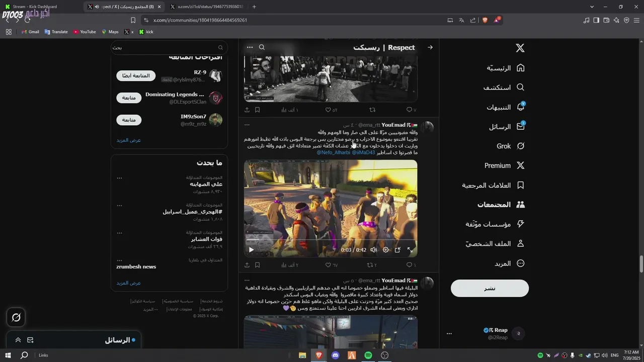Click compose new message icon in الرسائل drawer
Screen dimensions: 644x362
[x=30, y=340]
